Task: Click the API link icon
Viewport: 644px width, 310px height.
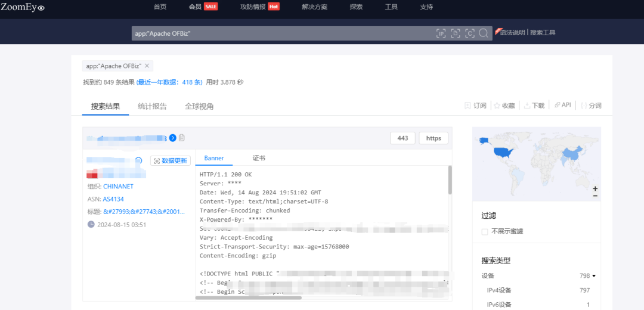Action: (557, 105)
